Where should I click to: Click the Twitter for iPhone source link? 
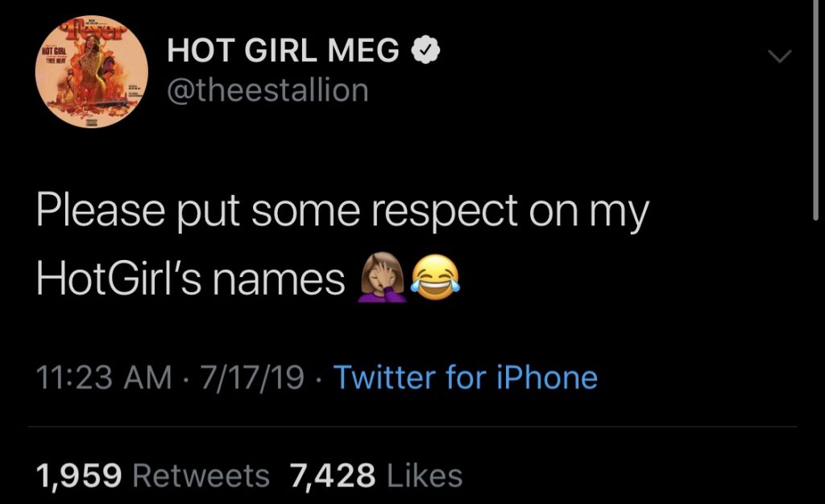click(466, 378)
